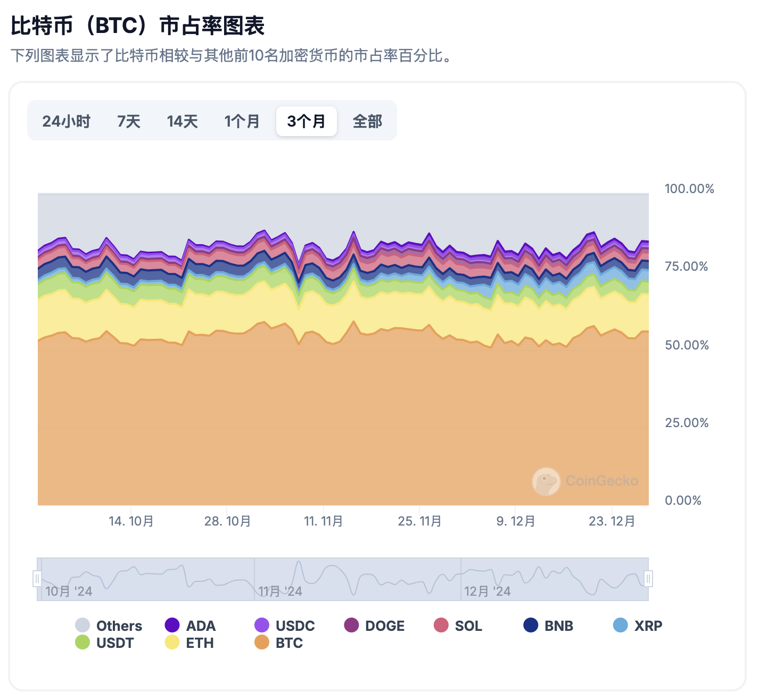Select the 7天 time range tab
Viewport: 759px width, 700px height.
(129, 121)
